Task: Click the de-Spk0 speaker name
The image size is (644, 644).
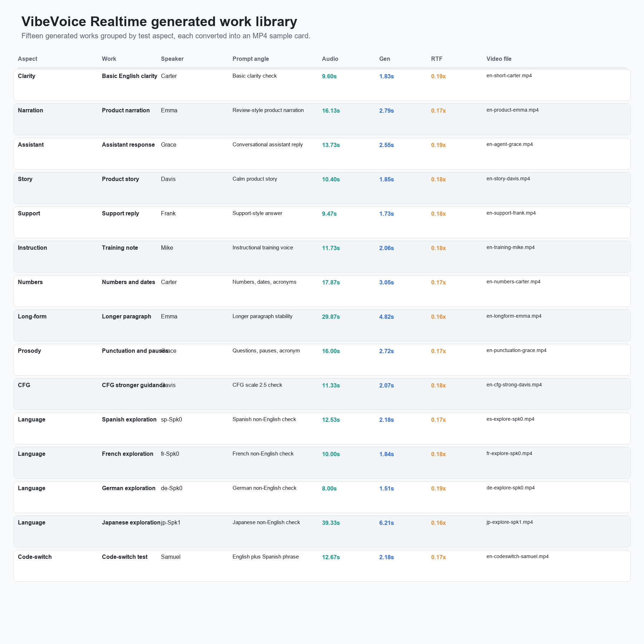Action: coord(172,488)
